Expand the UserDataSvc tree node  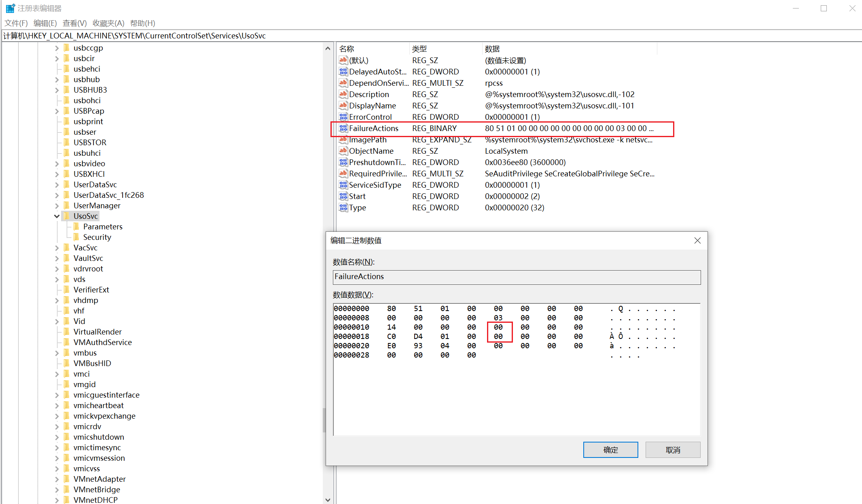click(x=57, y=184)
